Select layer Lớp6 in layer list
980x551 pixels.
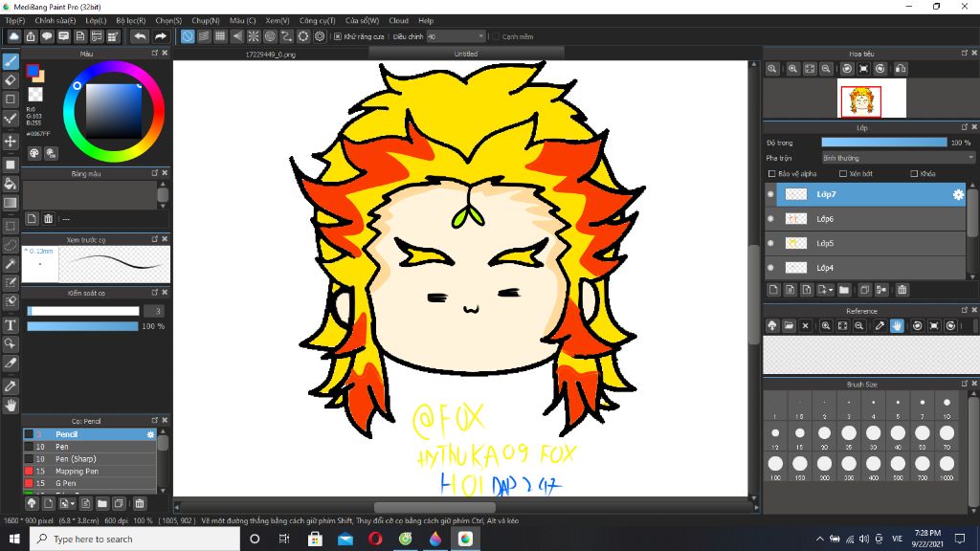pyautogui.click(x=865, y=219)
